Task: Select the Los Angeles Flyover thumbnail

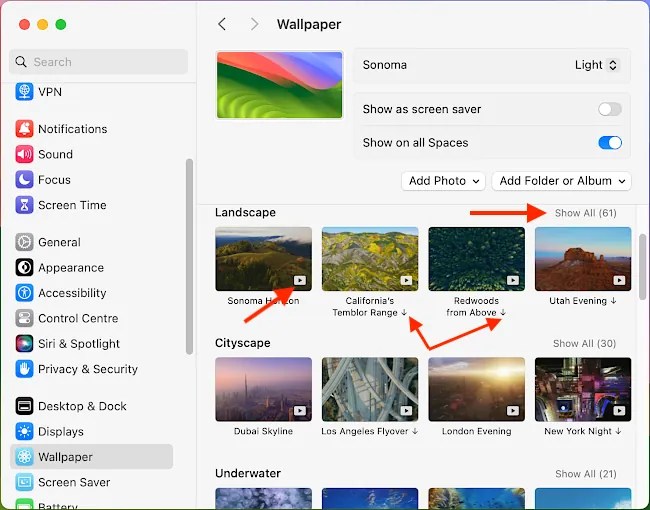Action: (x=370, y=389)
